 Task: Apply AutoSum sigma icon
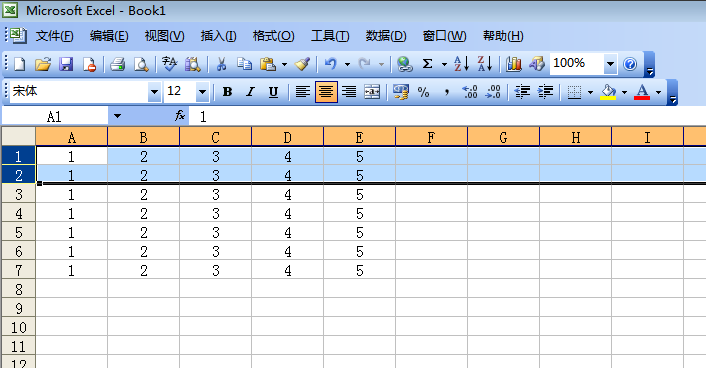pos(427,64)
